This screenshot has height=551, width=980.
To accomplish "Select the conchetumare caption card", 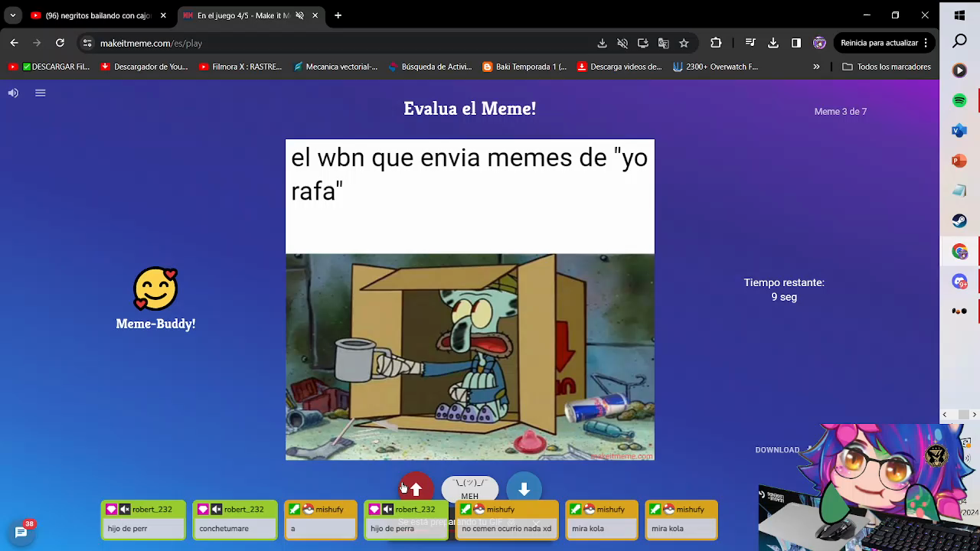I will click(234, 520).
